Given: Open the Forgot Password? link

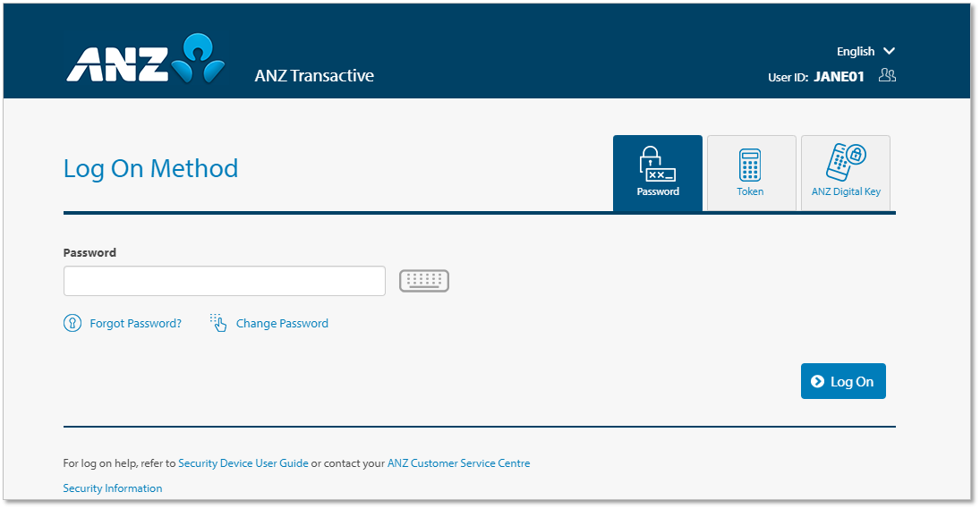Looking at the screenshot, I should 135,324.
